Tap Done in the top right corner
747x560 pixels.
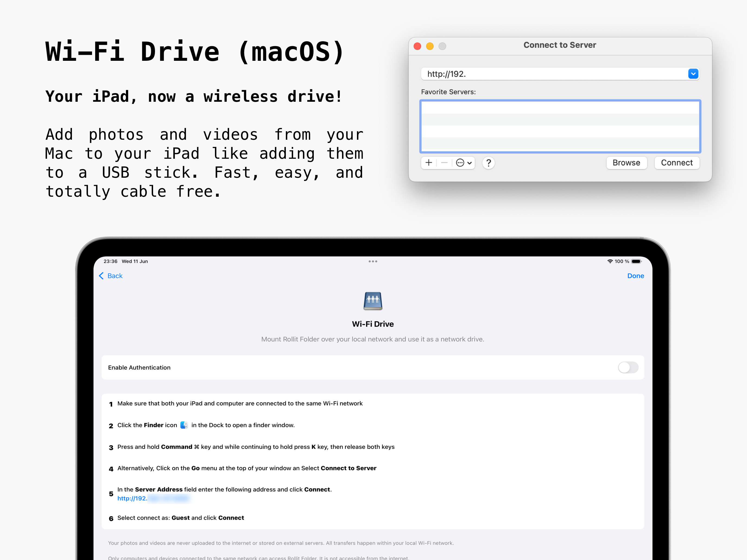tap(635, 276)
